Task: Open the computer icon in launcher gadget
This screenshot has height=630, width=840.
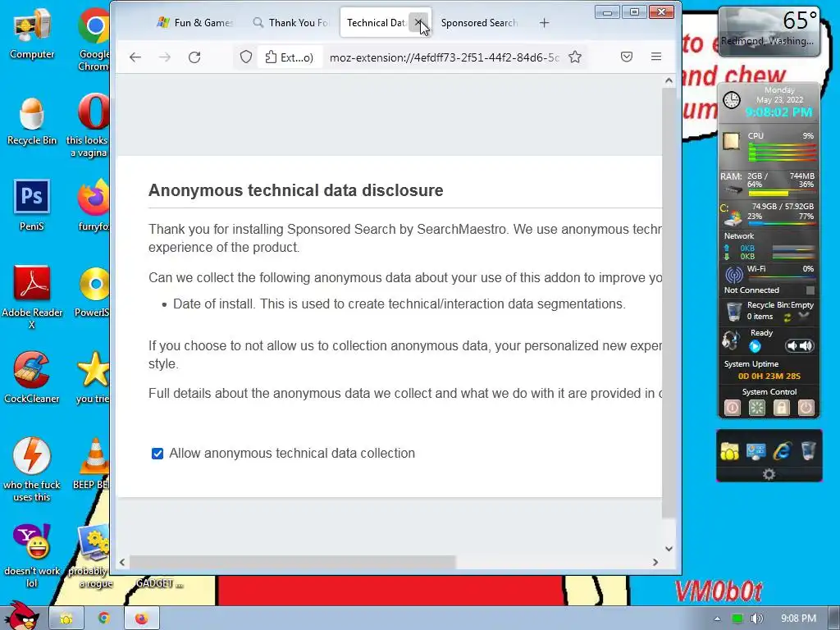Action: point(756,452)
